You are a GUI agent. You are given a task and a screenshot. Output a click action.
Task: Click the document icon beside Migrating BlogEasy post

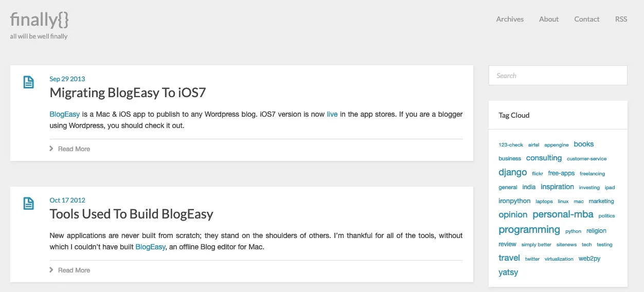(x=29, y=82)
